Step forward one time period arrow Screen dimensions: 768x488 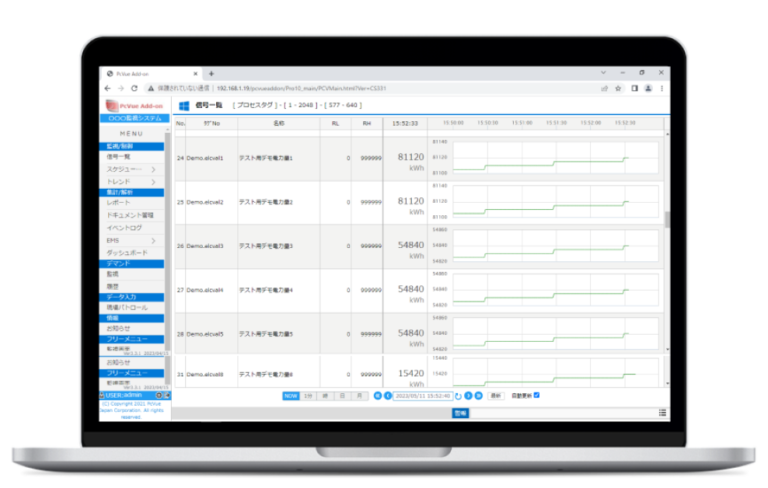coord(468,395)
